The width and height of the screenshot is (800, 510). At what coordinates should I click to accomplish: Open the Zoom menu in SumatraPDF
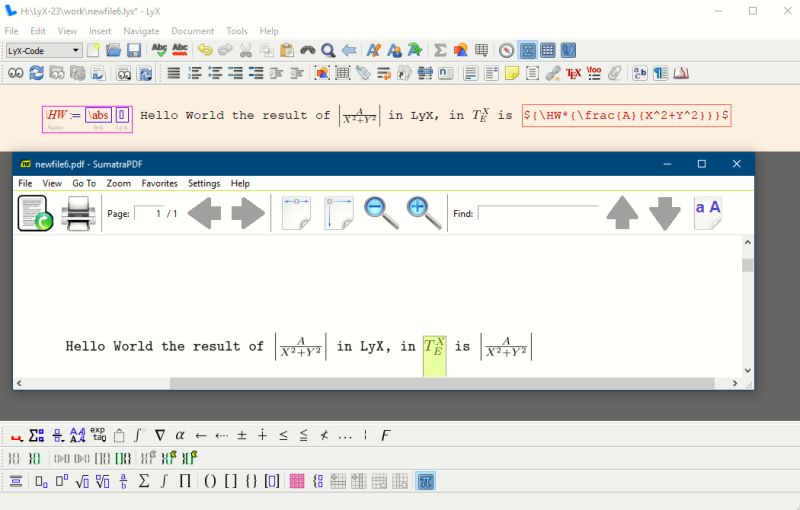pos(118,183)
